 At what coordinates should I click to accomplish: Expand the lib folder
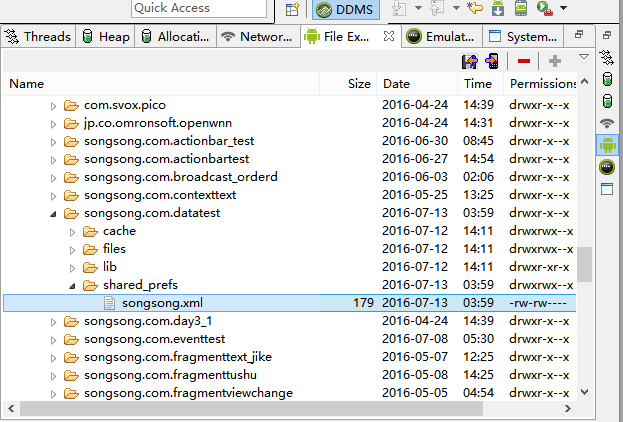(72, 268)
